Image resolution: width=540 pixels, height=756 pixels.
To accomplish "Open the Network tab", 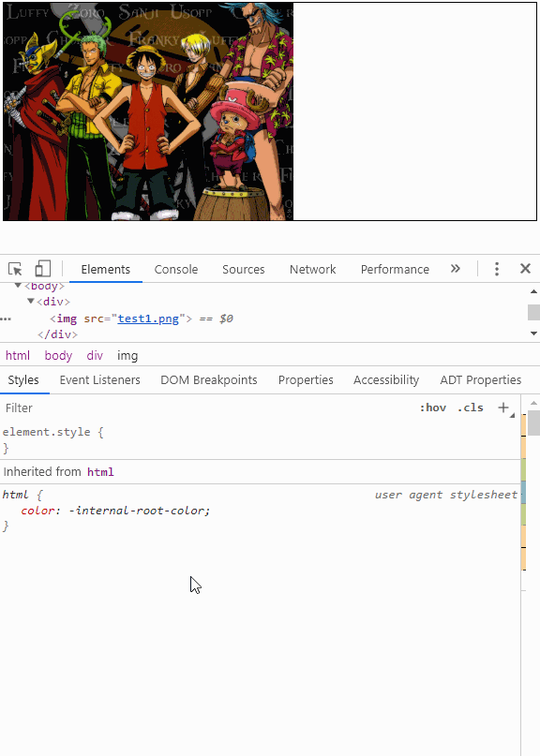I will 313,269.
